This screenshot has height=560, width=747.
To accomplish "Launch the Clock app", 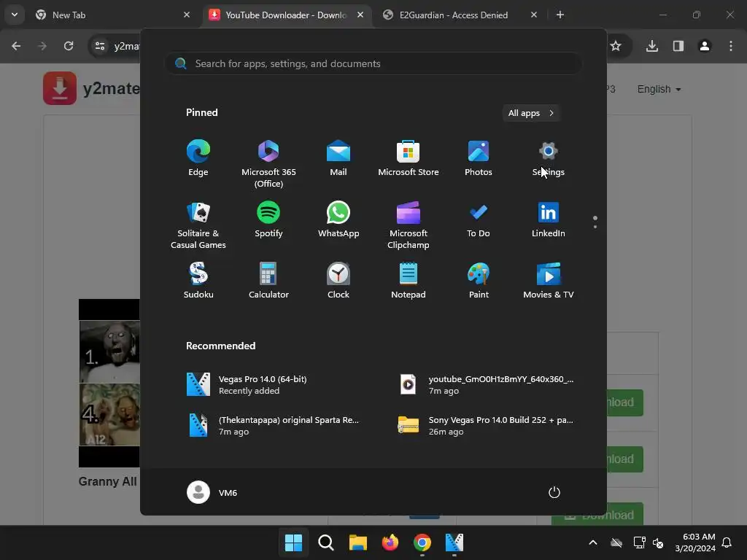I will point(338,281).
